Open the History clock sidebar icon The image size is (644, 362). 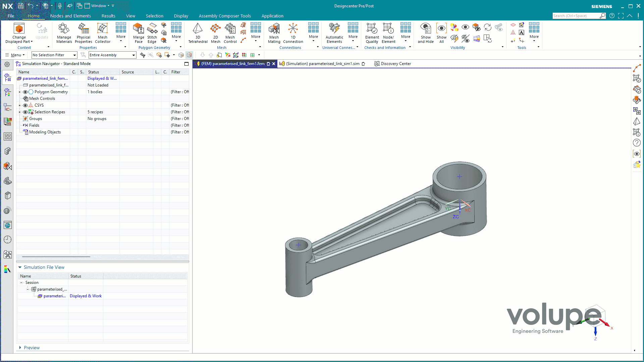(x=7, y=239)
